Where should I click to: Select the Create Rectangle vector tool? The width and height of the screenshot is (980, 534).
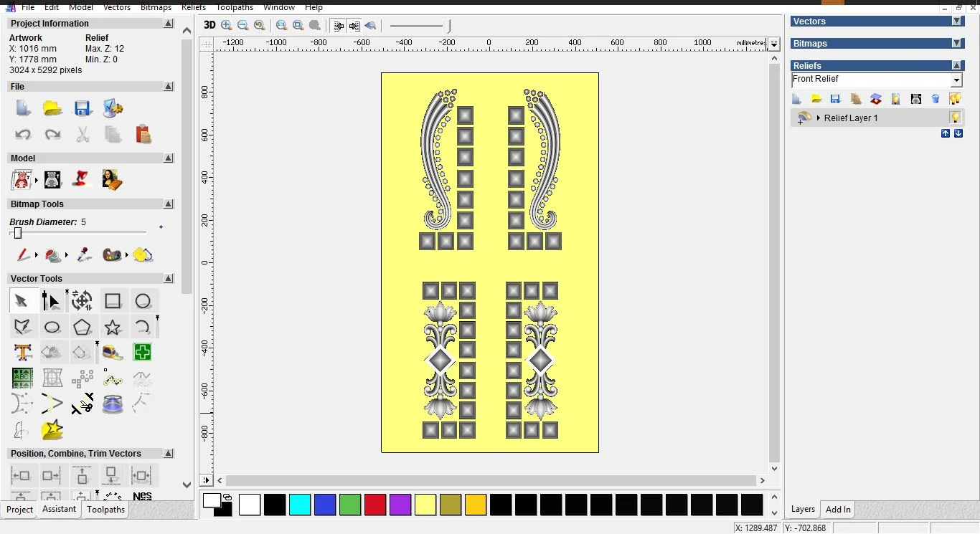(x=113, y=301)
